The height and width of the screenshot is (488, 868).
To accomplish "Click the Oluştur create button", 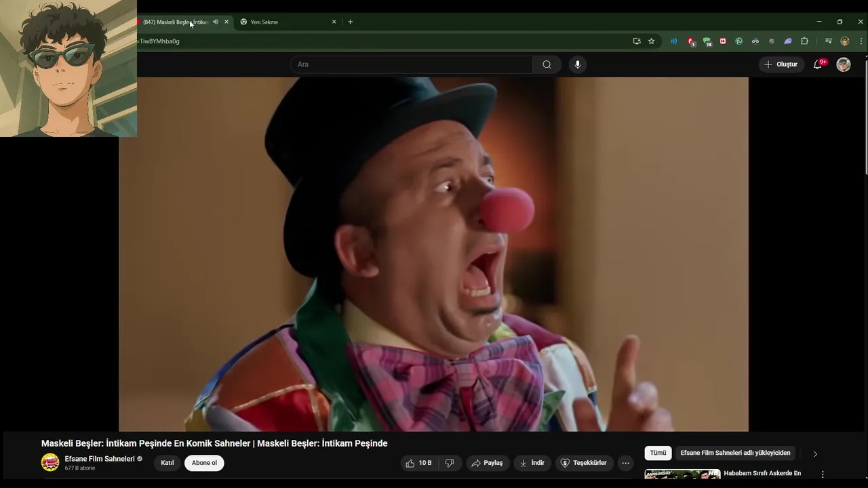I will 781,64.
